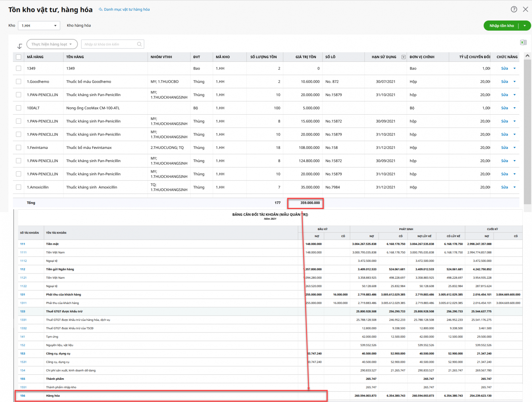Click Sửa link for 100ALT row
This screenshot has width=532, height=402.
tap(504, 108)
